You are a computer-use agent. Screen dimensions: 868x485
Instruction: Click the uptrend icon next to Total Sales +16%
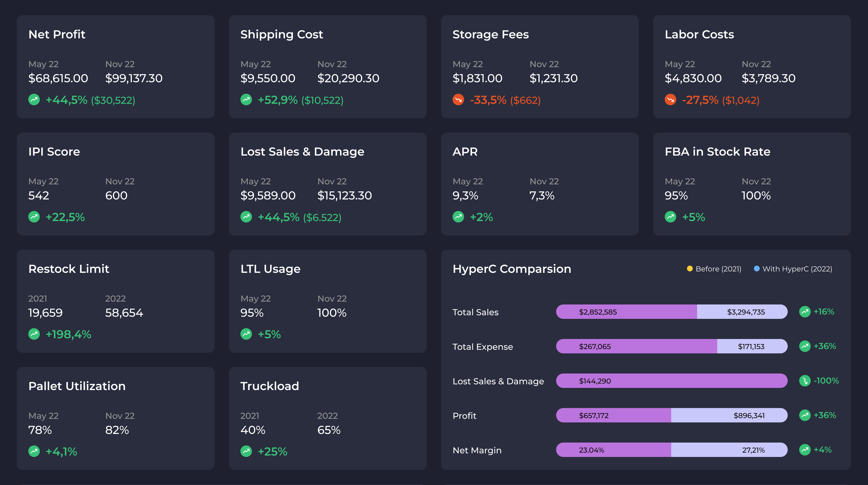pyautogui.click(x=805, y=312)
